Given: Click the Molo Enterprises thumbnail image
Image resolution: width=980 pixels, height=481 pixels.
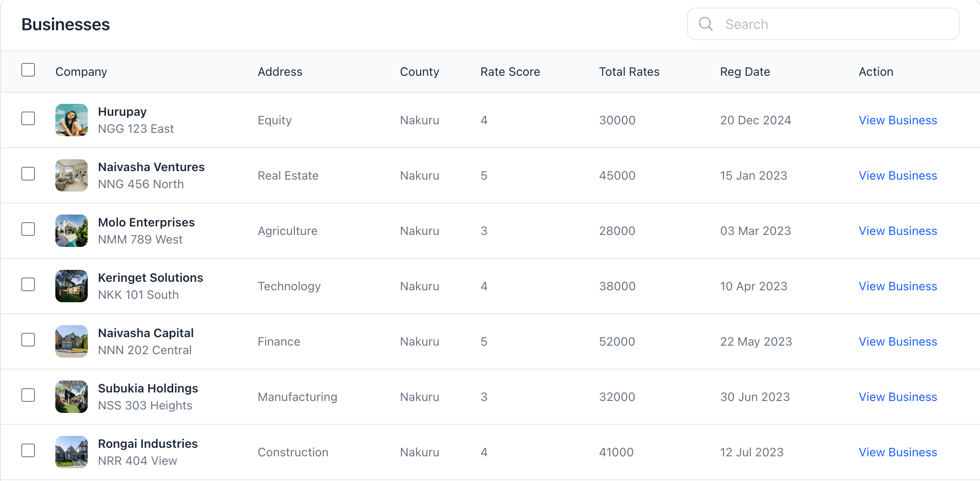Looking at the screenshot, I should click(x=72, y=231).
